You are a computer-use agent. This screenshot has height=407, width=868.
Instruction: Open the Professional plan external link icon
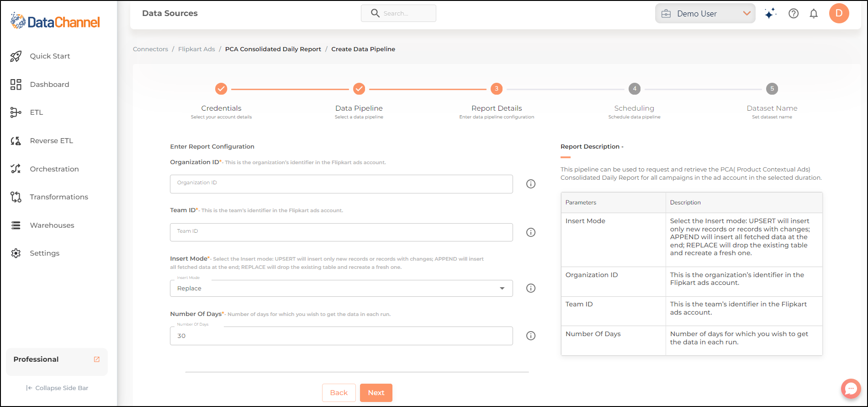tap(97, 359)
